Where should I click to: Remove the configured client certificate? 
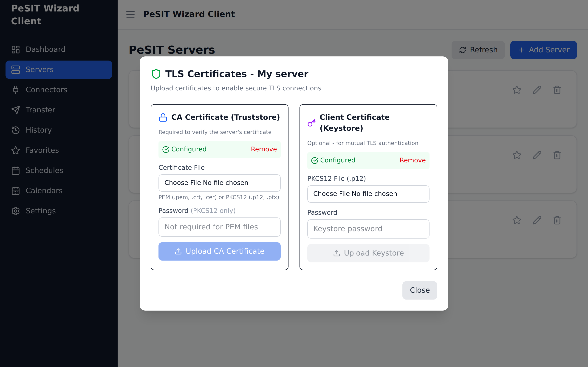coord(412,160)
